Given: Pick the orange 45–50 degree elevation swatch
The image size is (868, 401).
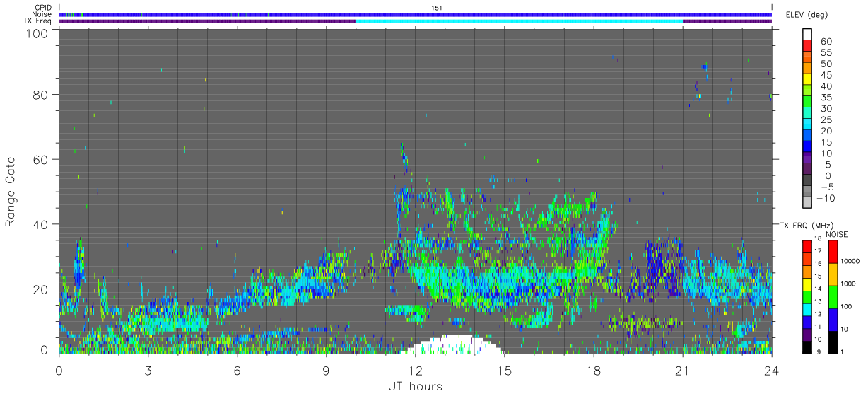Looking at the screenshot, I should coord(807,69).
